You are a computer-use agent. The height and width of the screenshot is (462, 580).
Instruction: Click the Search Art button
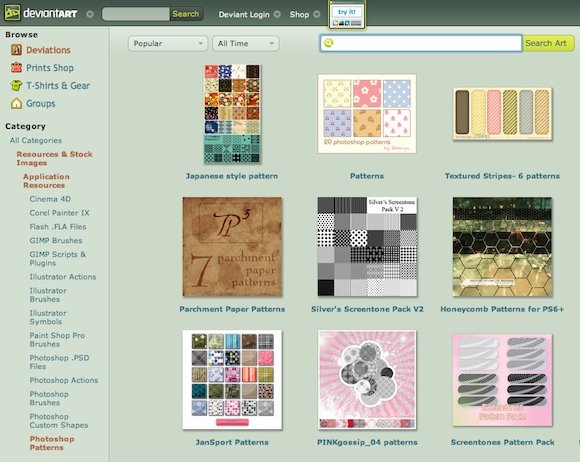[x=548, y=43]
